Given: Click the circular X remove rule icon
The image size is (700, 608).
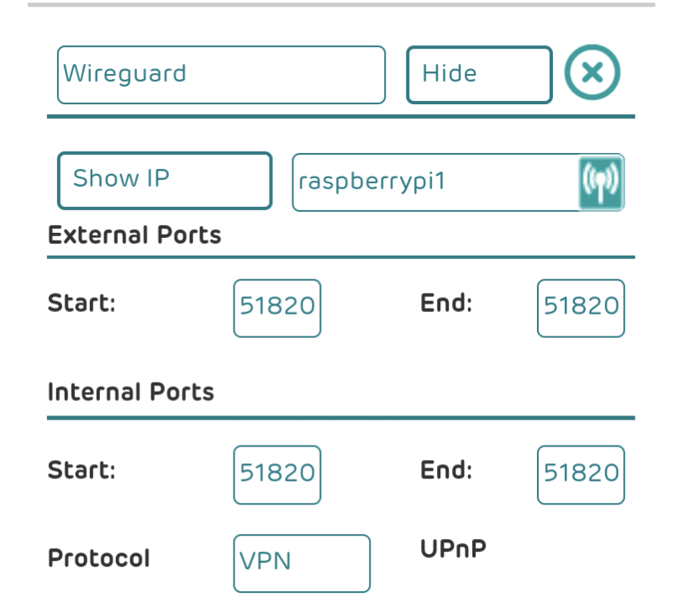Looking at the screenshot, I should point(592,74).
